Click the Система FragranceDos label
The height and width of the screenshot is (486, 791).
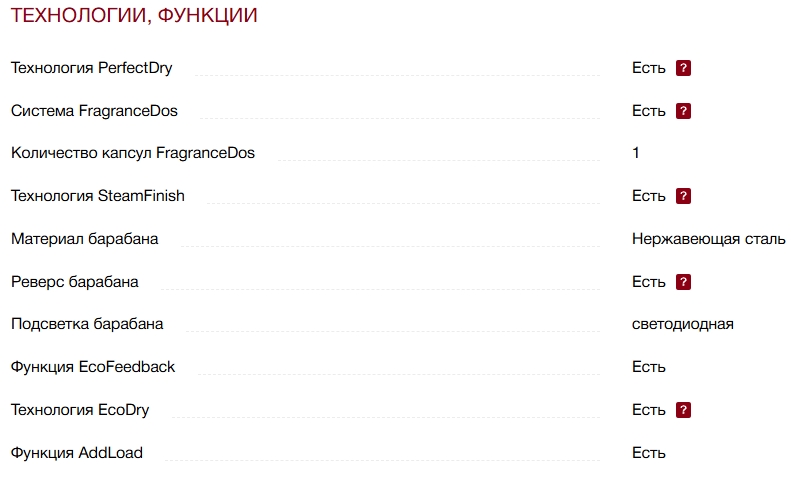coord(94,111)
